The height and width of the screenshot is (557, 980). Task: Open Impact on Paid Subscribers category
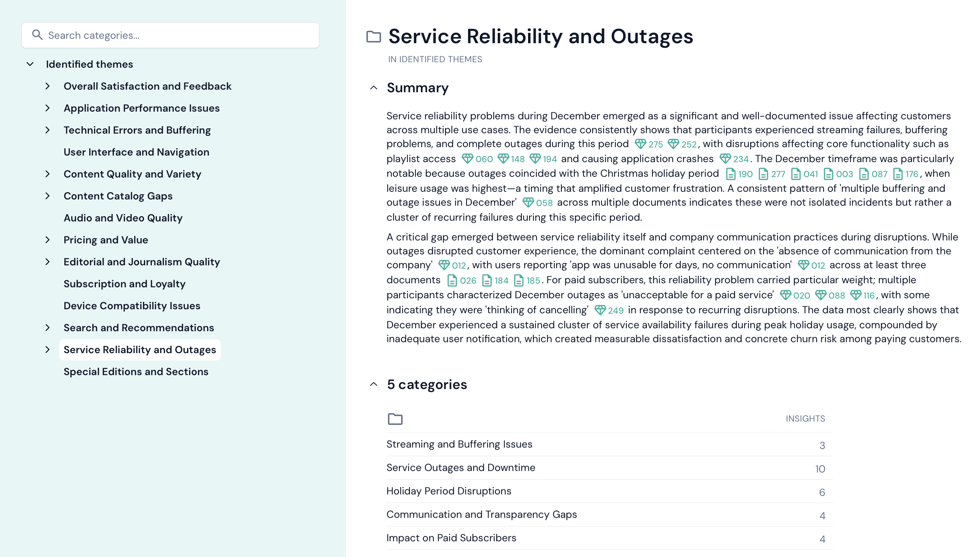(x=451, y=538)
